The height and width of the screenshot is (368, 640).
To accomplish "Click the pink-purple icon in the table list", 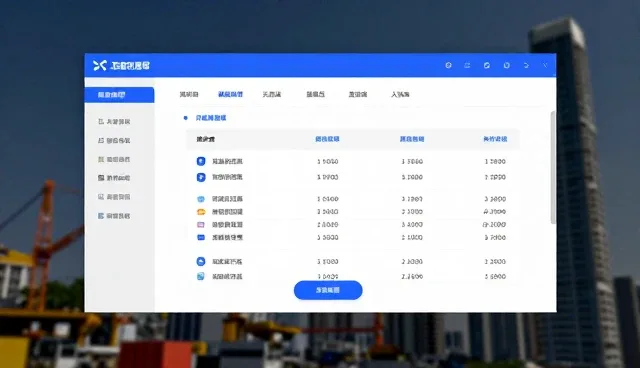I will tap(201, 224).
